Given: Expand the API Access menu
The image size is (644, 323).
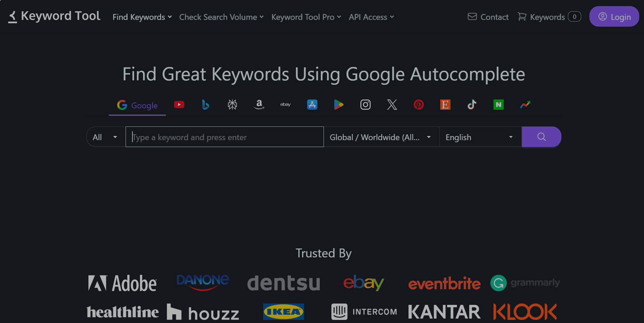Looking at the screenshot, I should (371, 17).
